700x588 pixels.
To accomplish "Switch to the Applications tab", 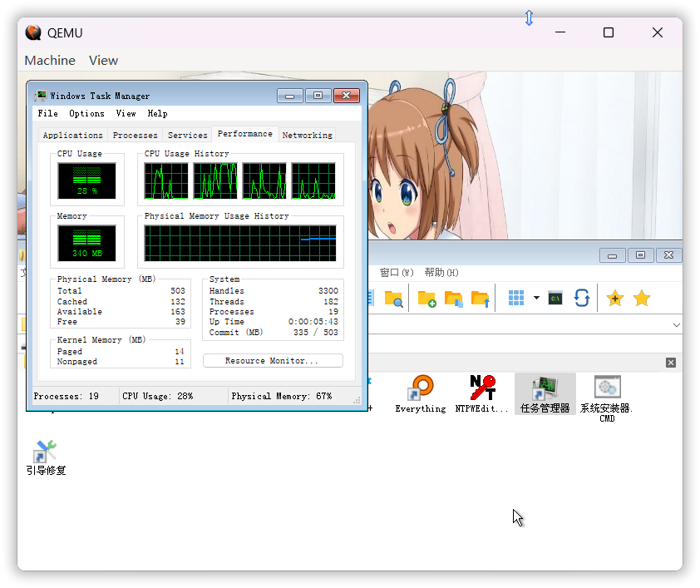I will pos(73,135).
